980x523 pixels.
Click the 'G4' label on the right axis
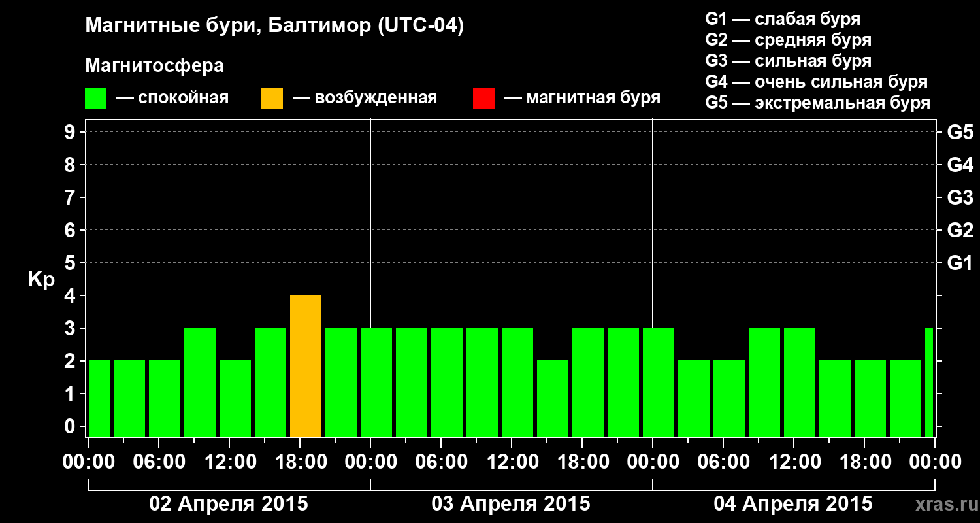point(960,165)
